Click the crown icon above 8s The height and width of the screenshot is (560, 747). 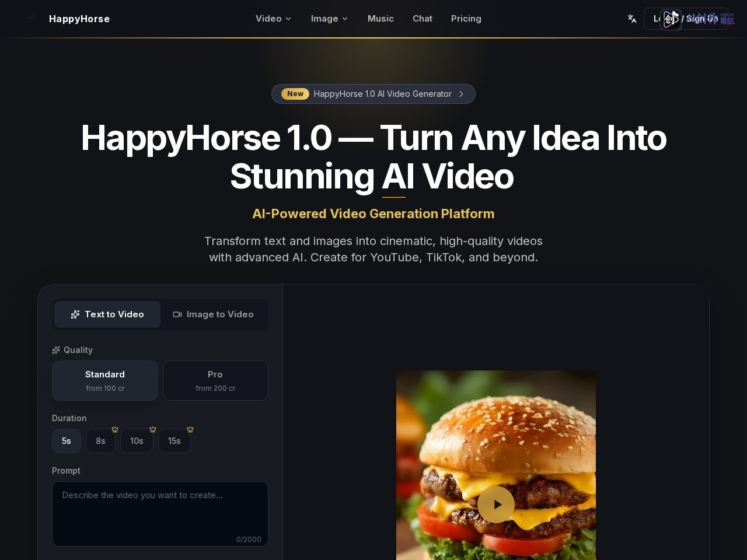pyautogui.click(x=115, y=429)
